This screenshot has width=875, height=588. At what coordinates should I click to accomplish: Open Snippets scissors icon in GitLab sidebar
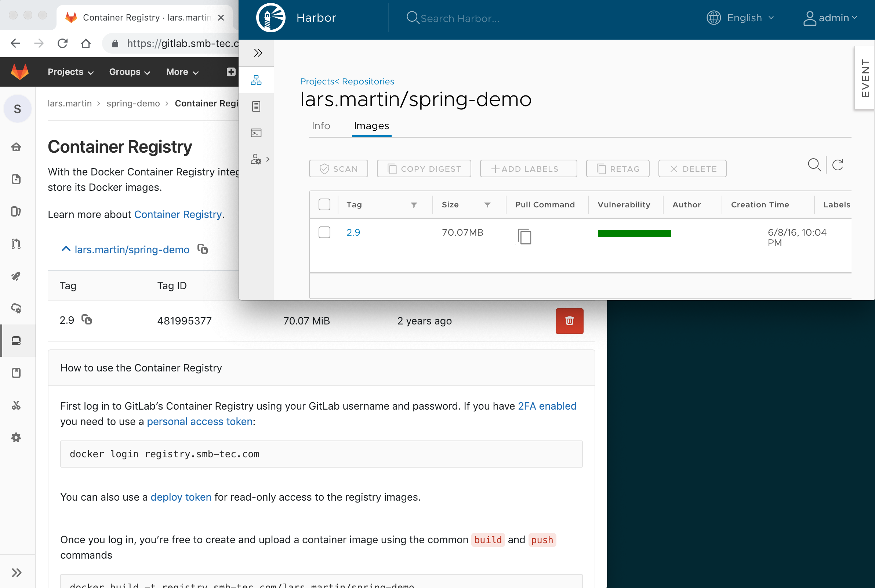tap(16, 405)
